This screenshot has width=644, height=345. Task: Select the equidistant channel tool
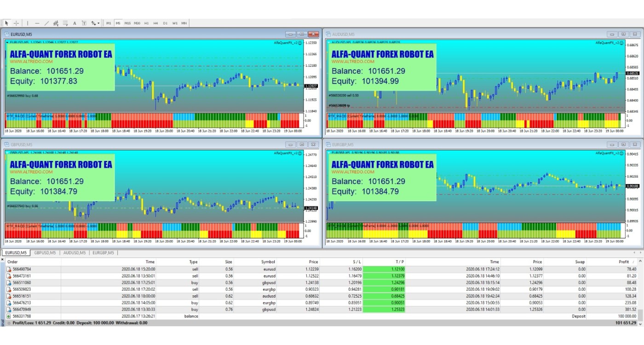tap(56, 23)
